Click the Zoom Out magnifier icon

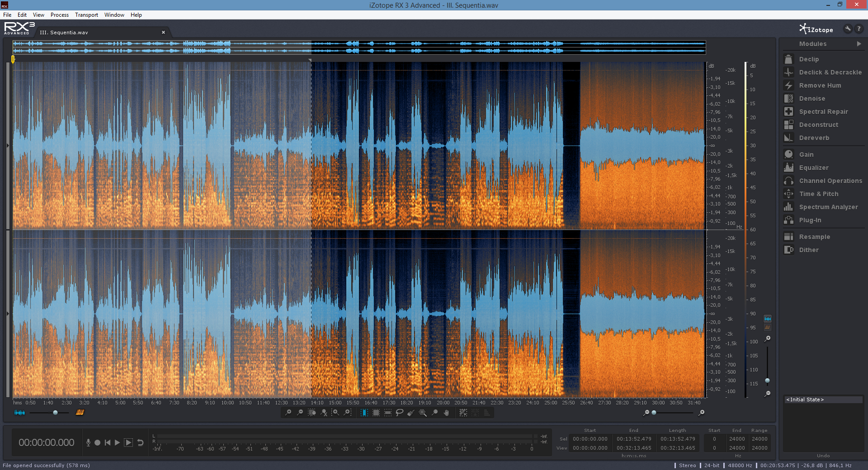pos(300,413)
